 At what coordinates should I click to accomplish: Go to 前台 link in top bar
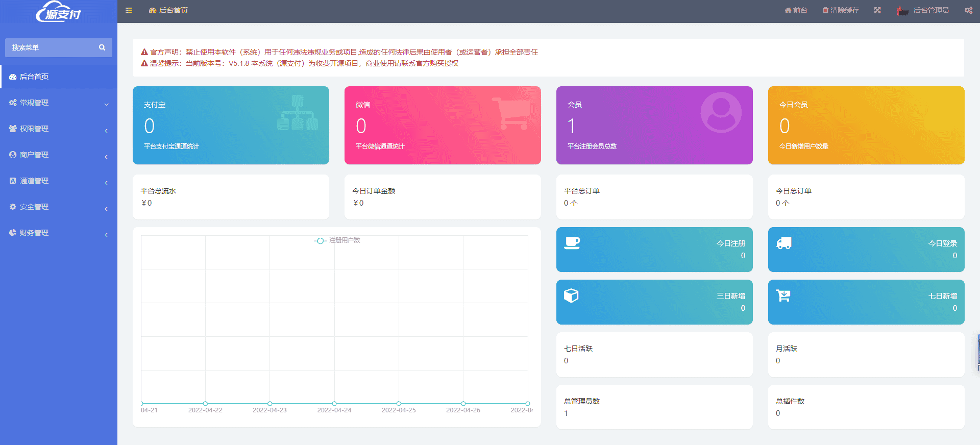click(x=796, y=10)
